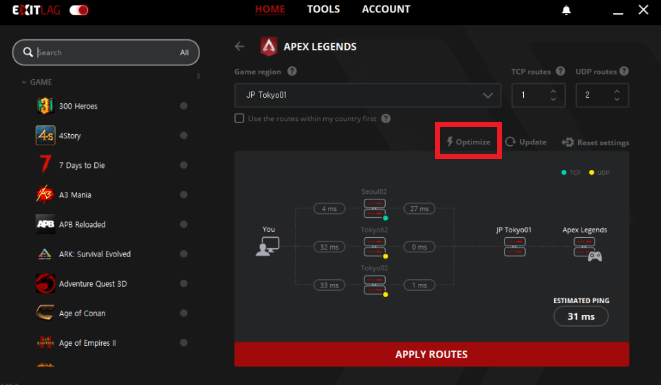Click the A3 Mania game icon

coord(45,194)
